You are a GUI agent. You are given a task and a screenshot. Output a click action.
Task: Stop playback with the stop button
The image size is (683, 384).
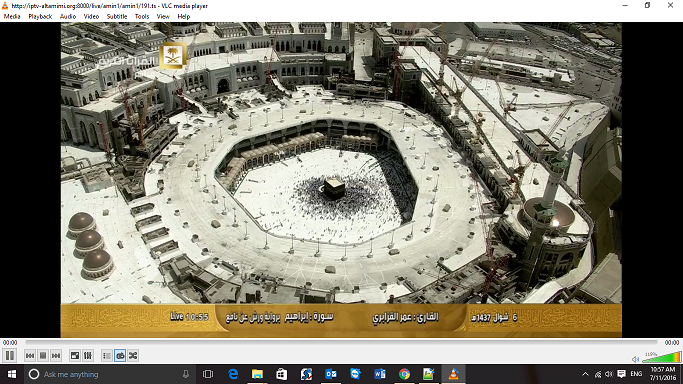coord(43,356)
